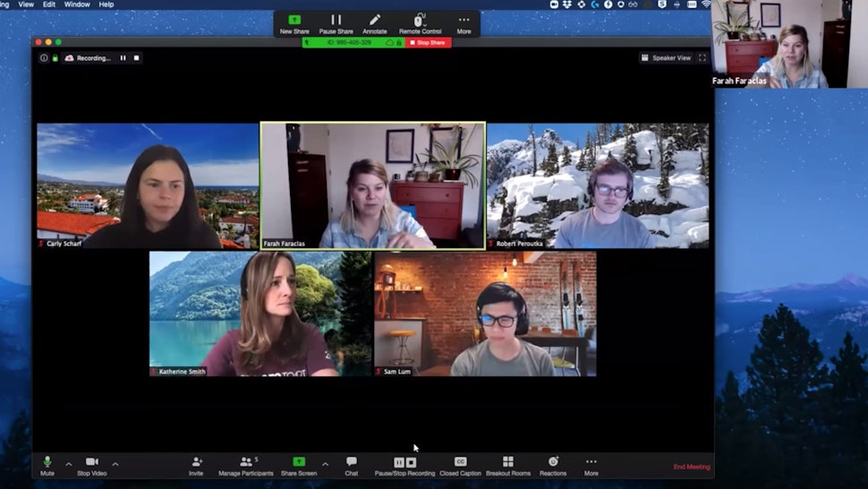Open the Invite participants dialog
This screenshot has height=489, width=868.
(196, 466)
